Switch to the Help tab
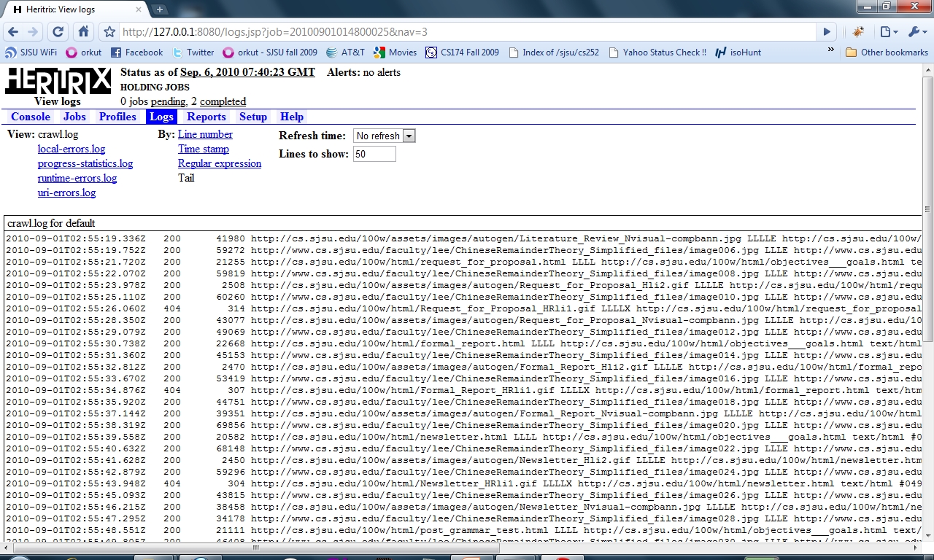 pyautogui.click(x=292, y=117)
